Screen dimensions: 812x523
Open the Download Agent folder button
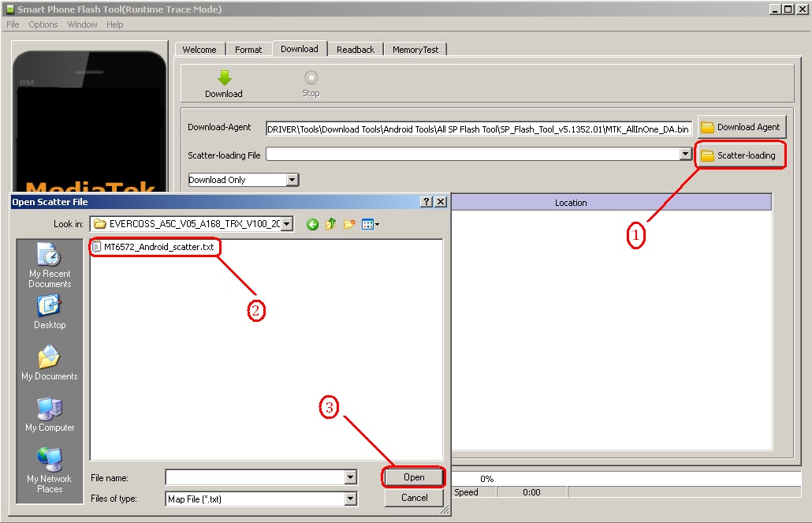click(x=741, y=127)
